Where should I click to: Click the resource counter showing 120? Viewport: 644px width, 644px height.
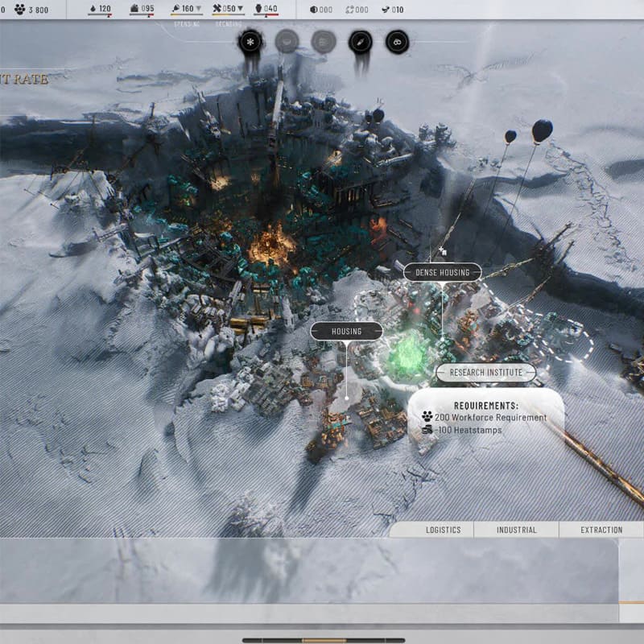coord(100,10)
